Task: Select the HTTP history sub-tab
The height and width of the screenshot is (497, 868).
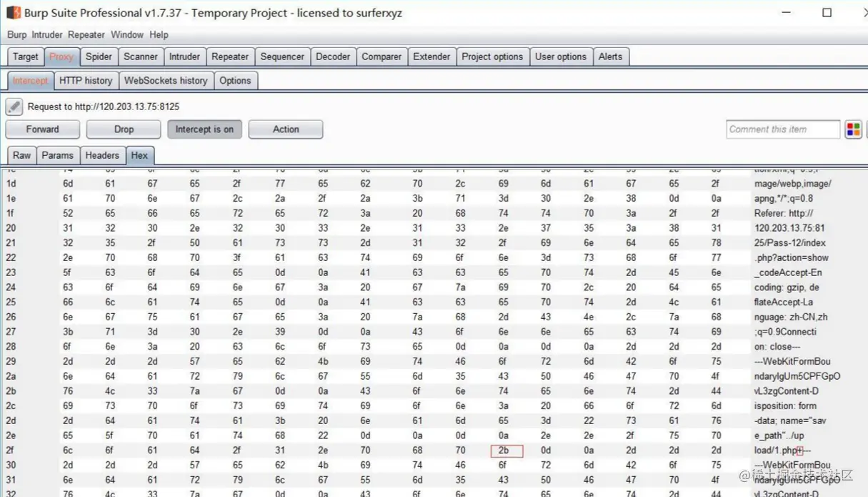Action: tap(86, 81)
